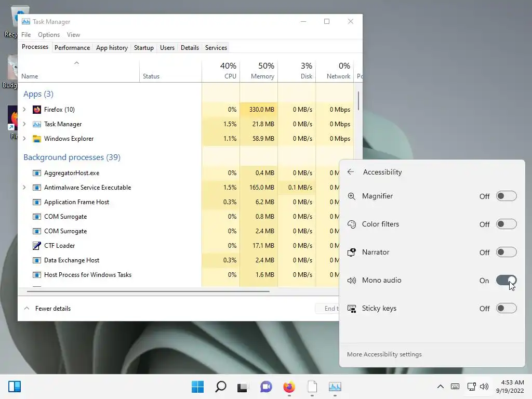Click the Narrator icon in Accessibility panel
This screenshot has width=532, height=399.
352,252
